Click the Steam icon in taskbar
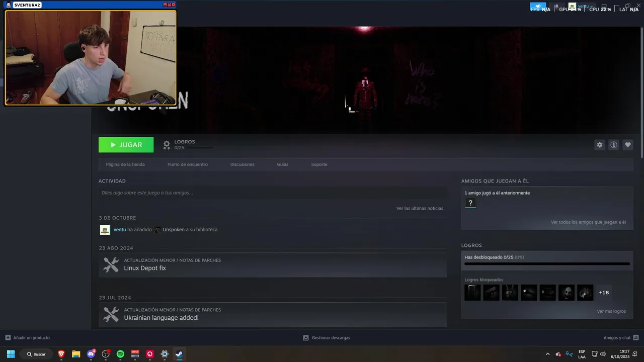The width and height of the screenshot is (644, 362). 179,354
